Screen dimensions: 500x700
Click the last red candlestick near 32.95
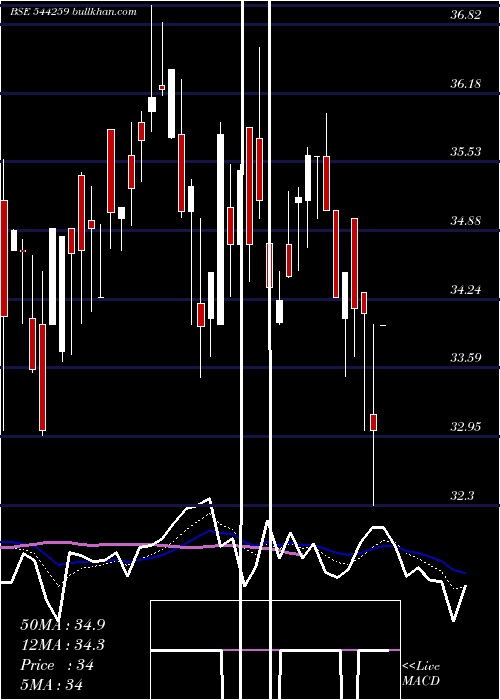(x=373, y=422)
